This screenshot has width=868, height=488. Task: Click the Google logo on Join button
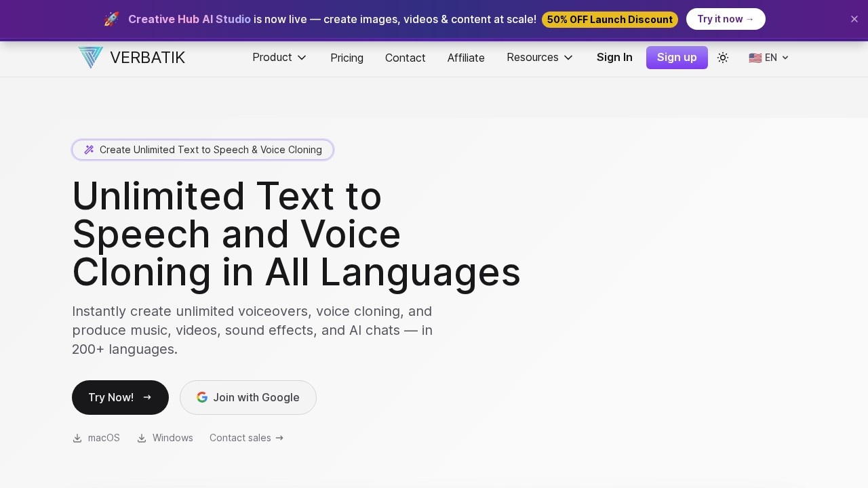pos(202,397)
